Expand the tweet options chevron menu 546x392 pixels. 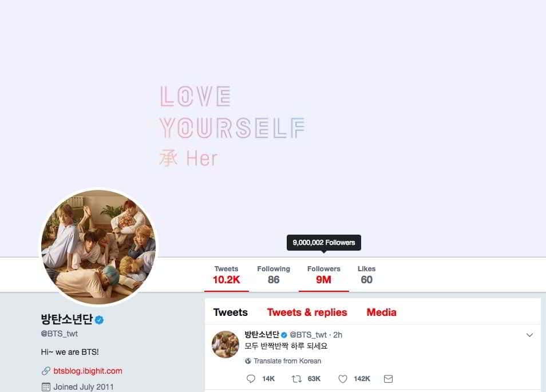click(529, 335)
